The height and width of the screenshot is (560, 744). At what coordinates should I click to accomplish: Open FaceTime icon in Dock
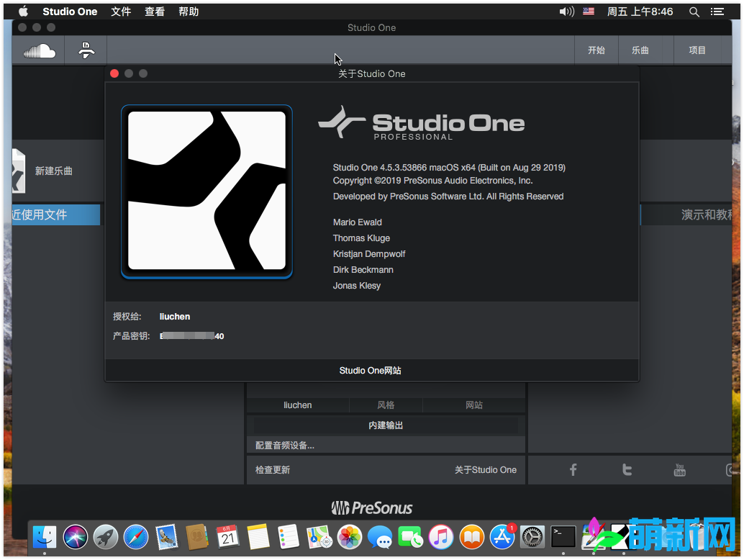[410, 537]
